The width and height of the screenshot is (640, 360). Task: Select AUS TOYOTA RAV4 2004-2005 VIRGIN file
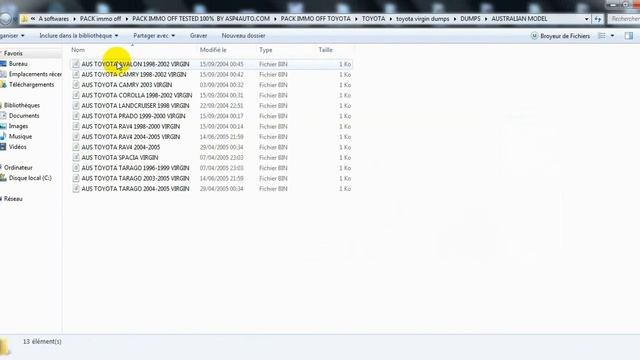point(131,137)
